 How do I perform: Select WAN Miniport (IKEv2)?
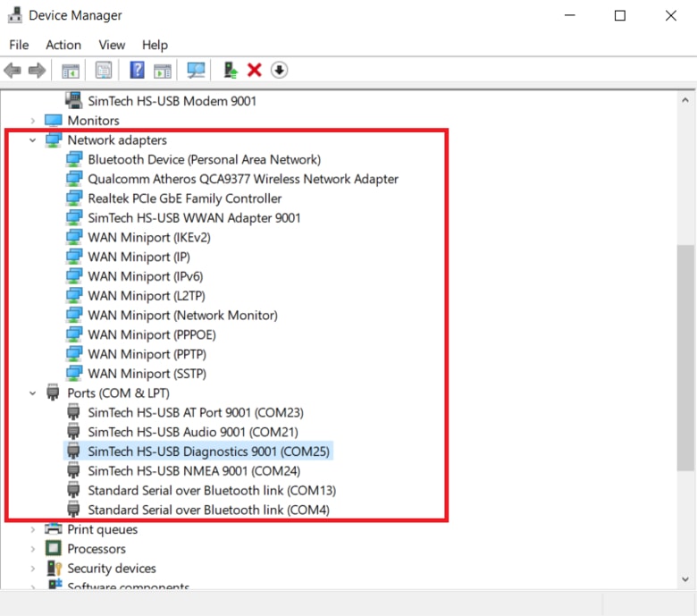tap(149, 237)
